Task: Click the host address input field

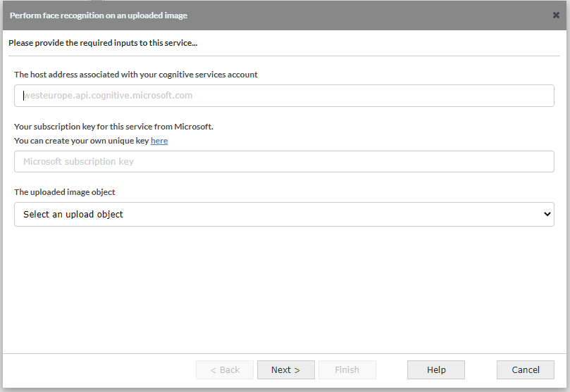Action: (284, 96)
